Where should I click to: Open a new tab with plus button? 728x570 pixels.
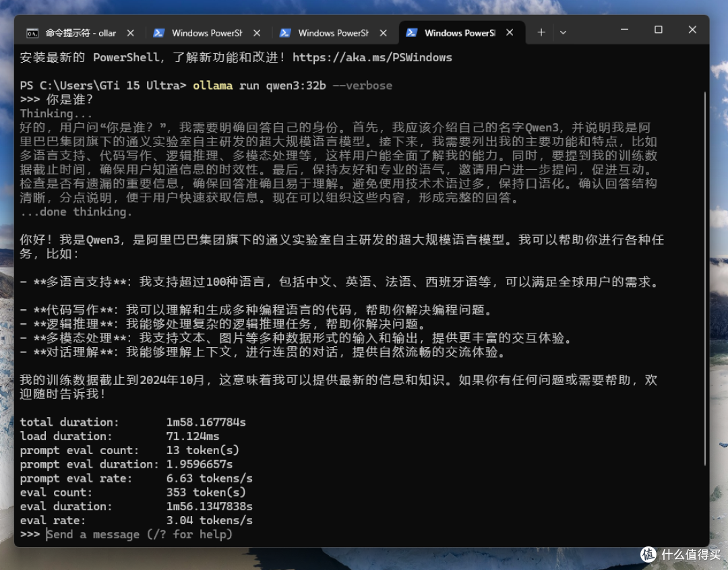pyautogui.click(x=541, y=32)
